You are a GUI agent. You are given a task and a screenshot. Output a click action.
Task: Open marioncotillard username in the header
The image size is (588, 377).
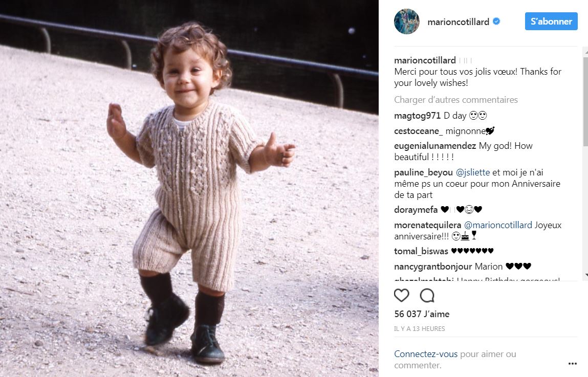point(458,21)
